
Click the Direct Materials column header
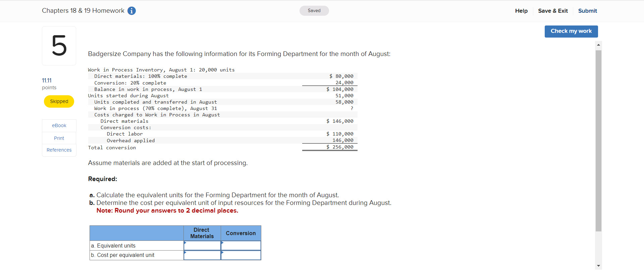tap(202, 233)
